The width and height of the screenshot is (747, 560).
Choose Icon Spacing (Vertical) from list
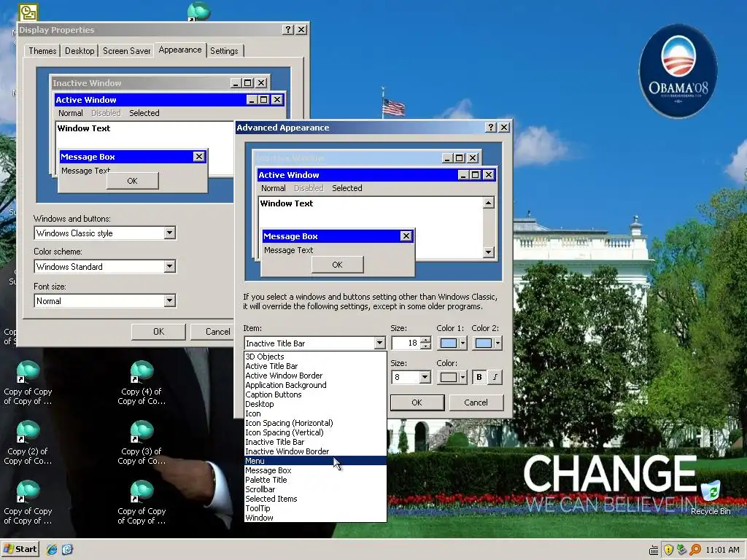point(315,432)
